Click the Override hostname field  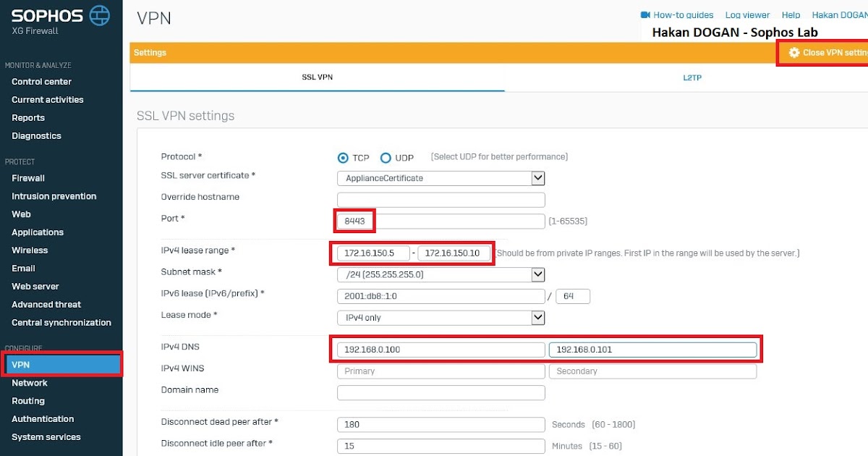(441, 200)
